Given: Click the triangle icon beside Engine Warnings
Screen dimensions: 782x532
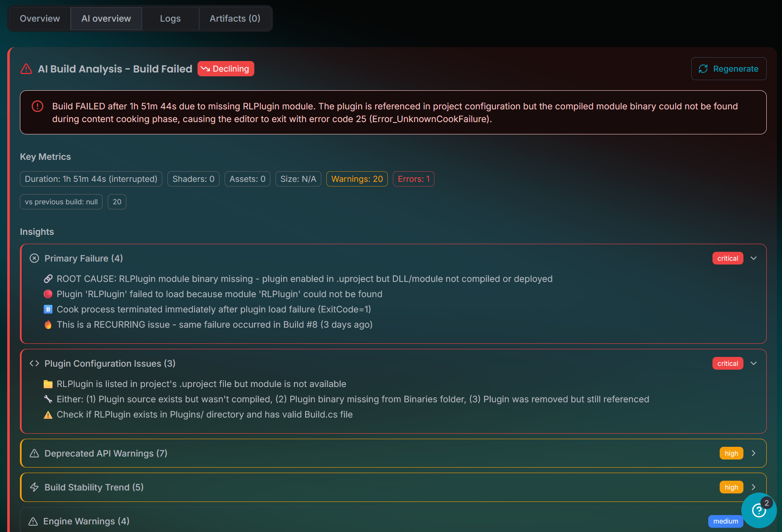Looking at the screenshot, I should (x=33, y=521).
